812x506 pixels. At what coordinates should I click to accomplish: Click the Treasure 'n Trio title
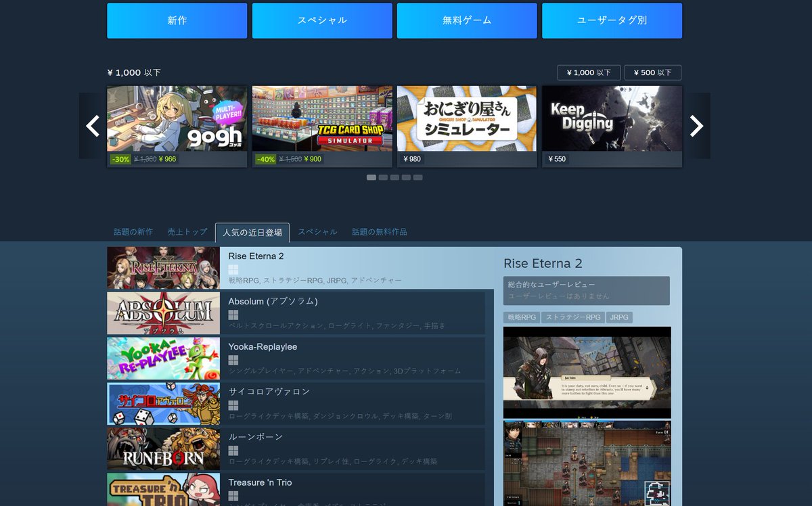pyautogui.click(x=260, y=482)
